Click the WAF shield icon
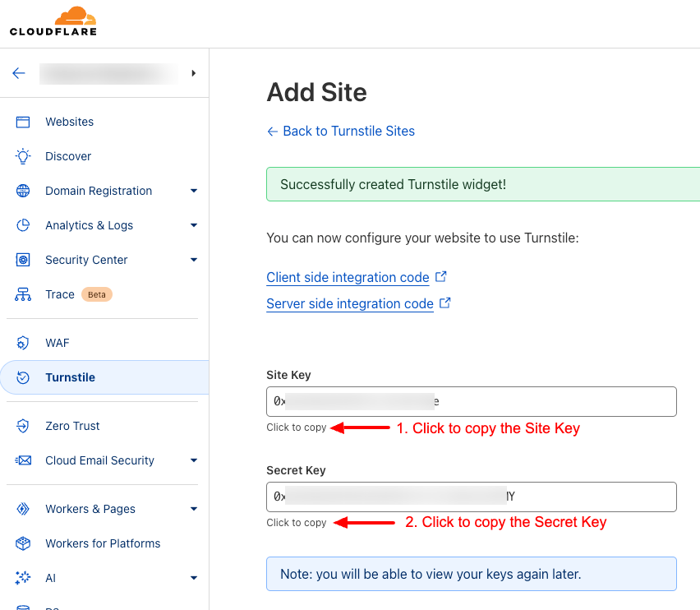Image resolution: width=700 pixels, height=610 pixels. point(23,343)
